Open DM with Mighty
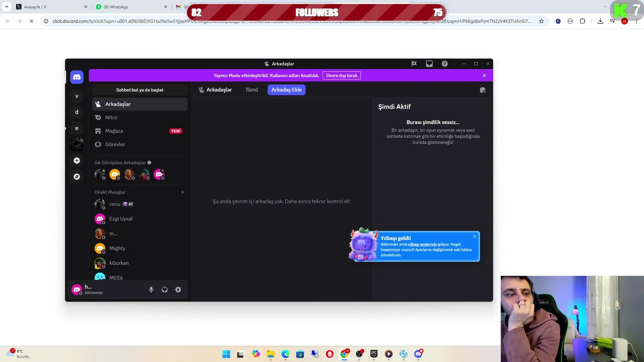The height and width of the screenshot is (362, 644). point(140,248)
